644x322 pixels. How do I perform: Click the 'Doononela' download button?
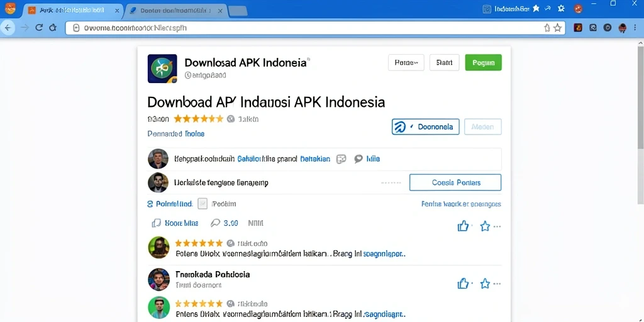(x=426, y=127)
